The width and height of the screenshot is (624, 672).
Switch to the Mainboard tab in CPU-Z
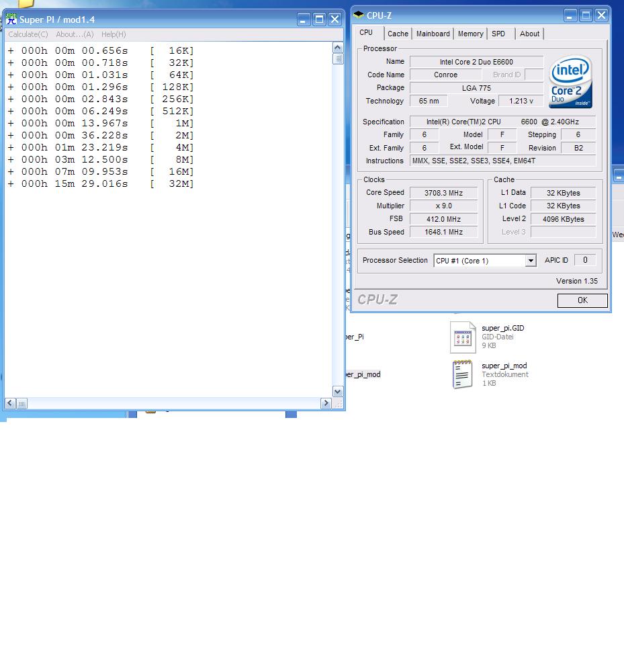[x=433, y=34]
